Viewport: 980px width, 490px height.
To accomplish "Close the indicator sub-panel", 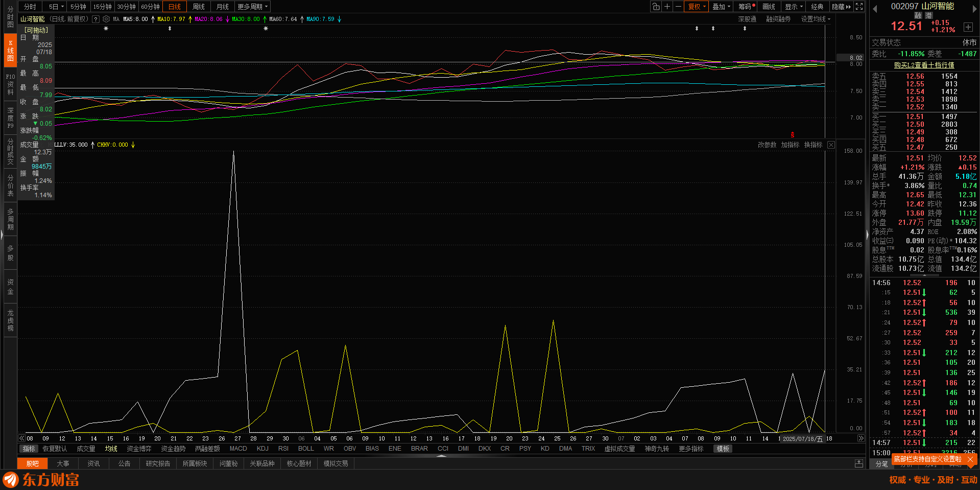I will [x=831, y=145].
